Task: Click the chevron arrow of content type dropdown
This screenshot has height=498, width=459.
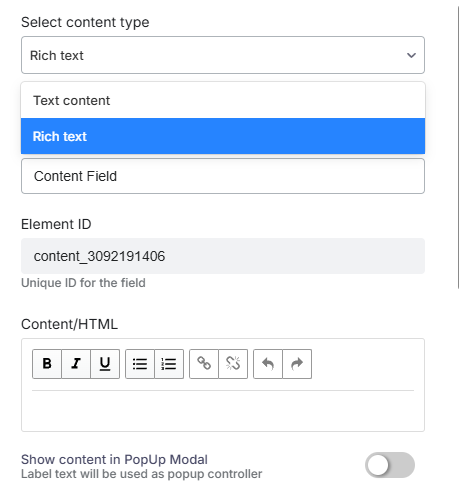Action: click(x=411, y=55)
